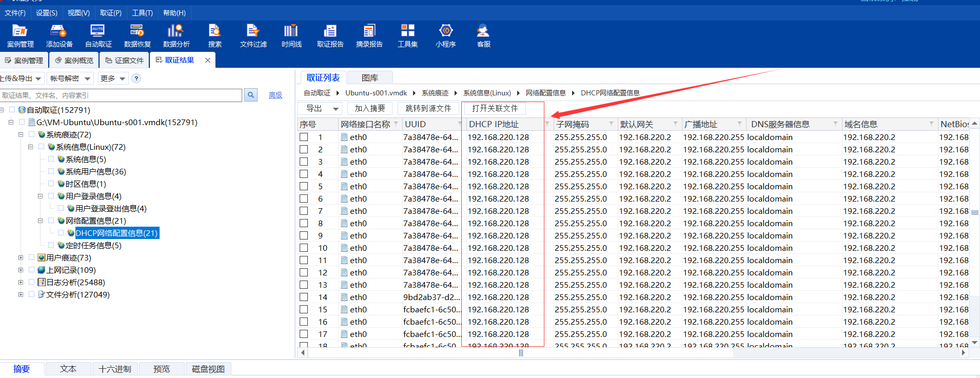Contact 客服 via toolbar icon
The width and height of the screenshot is (980, 378).
tap(483, 36)
